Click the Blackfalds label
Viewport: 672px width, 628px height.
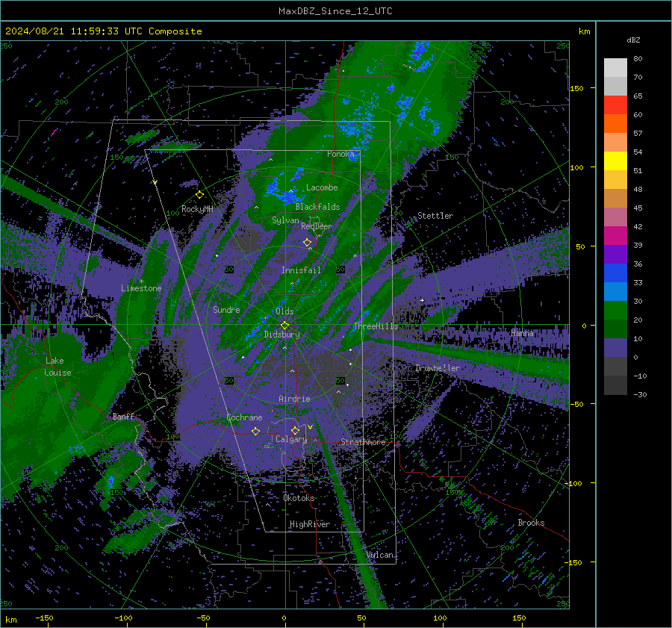coord(317,207)
